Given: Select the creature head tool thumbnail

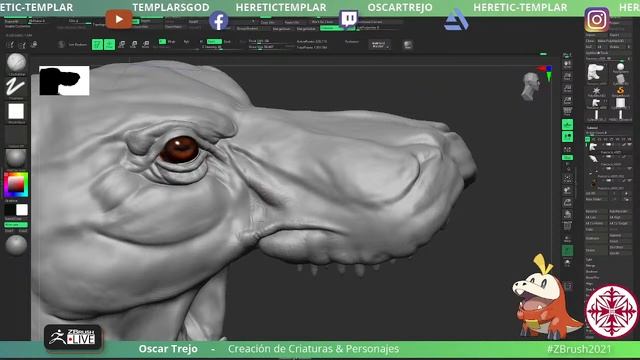Looking at the screenshot, I should pyautogui.click(x=596, y=73).
